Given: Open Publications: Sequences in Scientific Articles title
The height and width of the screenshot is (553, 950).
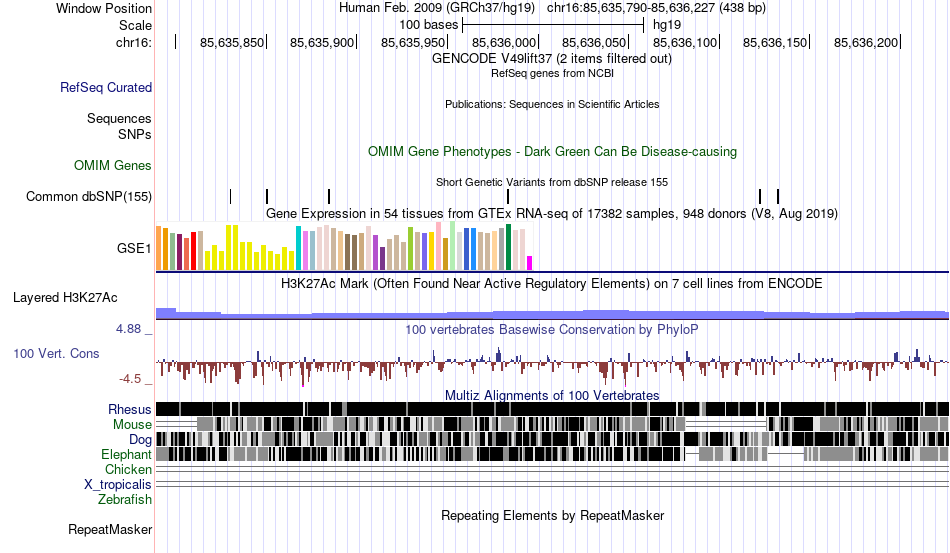Looking at the screenshot, I should (552, 104).
